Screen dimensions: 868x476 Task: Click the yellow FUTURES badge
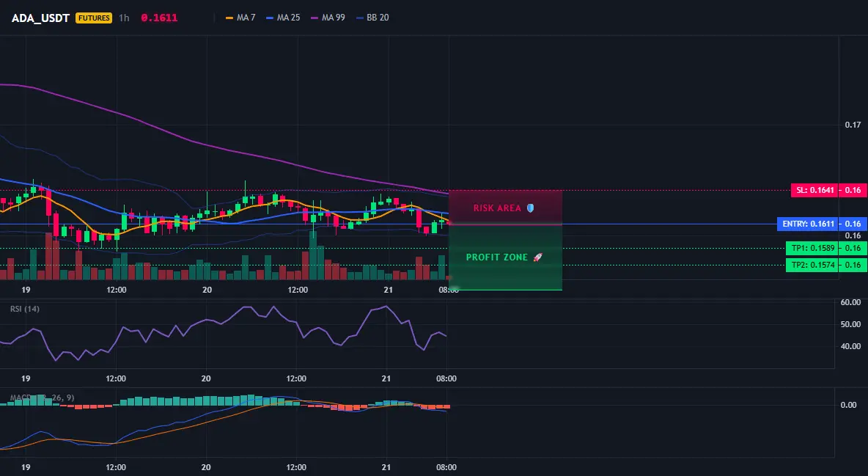tap(94, 18)
